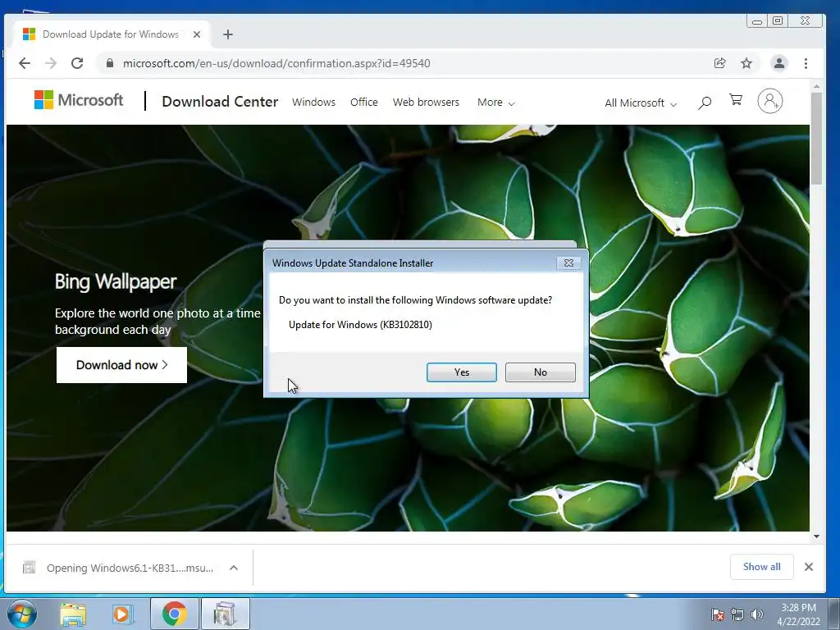Viewport: 840px width, 630px height.
Task: Open a new browser tab
Action: tap(228, 34)
